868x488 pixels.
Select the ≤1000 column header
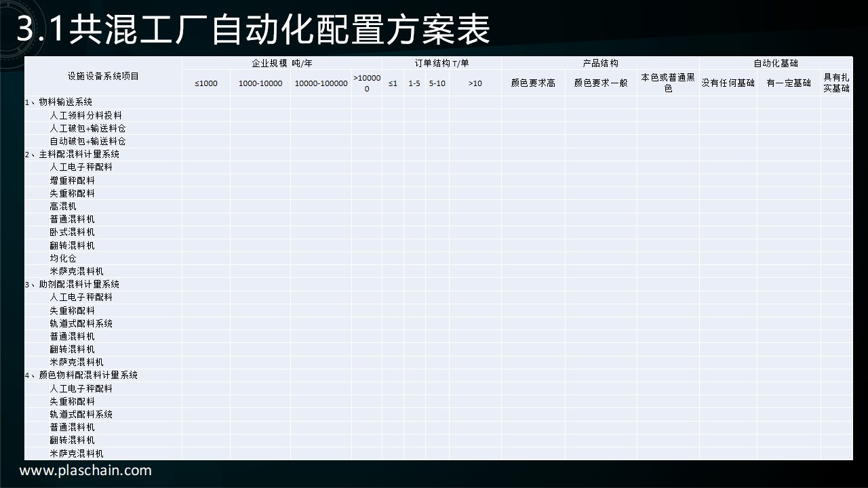206,83
